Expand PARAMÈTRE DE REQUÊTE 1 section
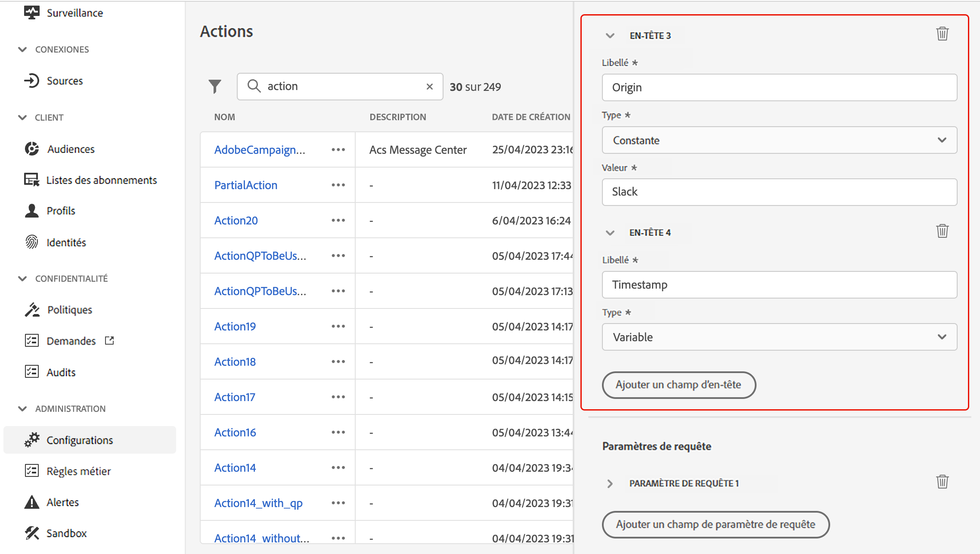 (x=610, y=484)
